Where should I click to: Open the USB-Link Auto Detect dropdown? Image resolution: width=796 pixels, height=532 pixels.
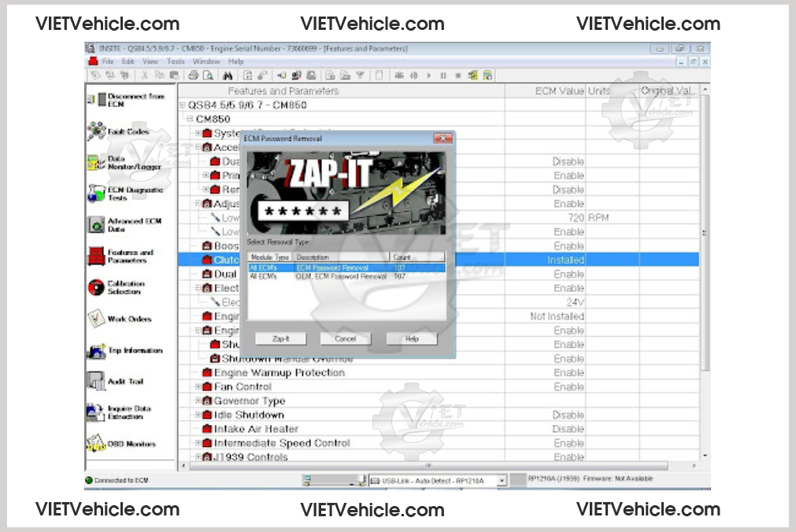(502, 480)
